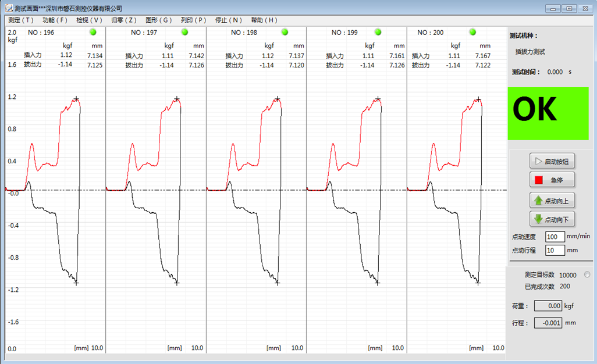Open the 图形(G) menu
597x364 pixels.
coord(158,20)
